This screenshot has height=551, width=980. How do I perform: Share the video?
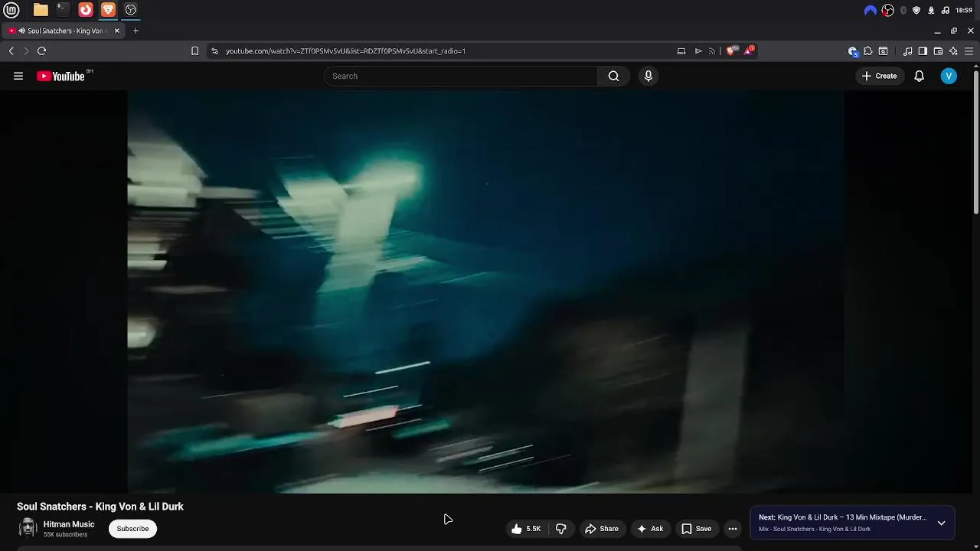602,529
